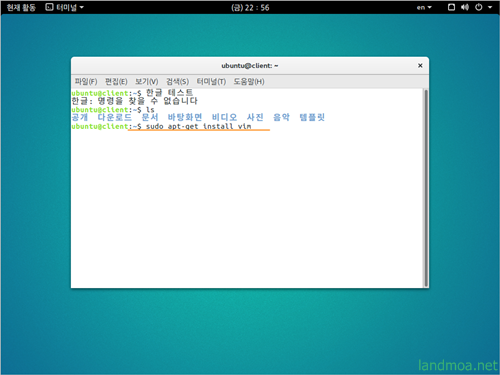Expand the system menu arrow

(x=490, y=7)
